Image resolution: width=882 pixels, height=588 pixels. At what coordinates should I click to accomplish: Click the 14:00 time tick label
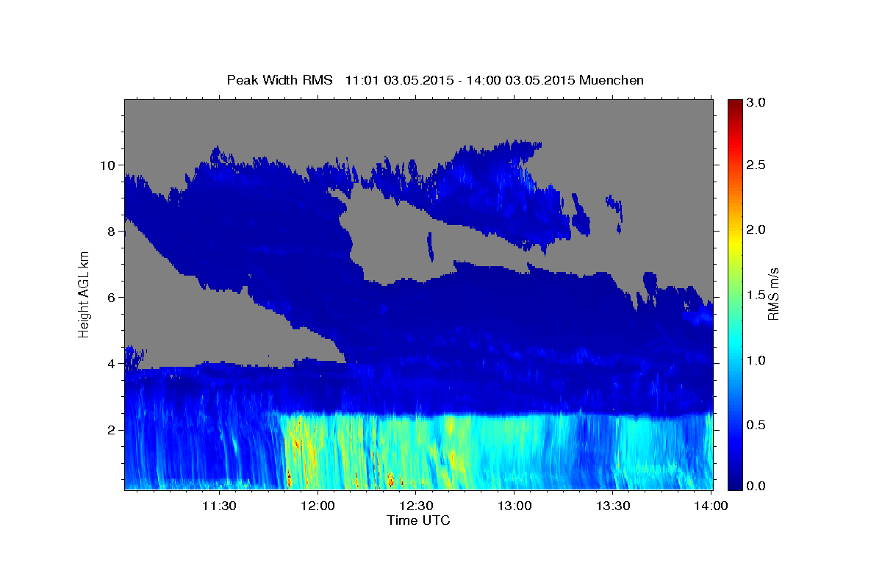click(711, 506)
